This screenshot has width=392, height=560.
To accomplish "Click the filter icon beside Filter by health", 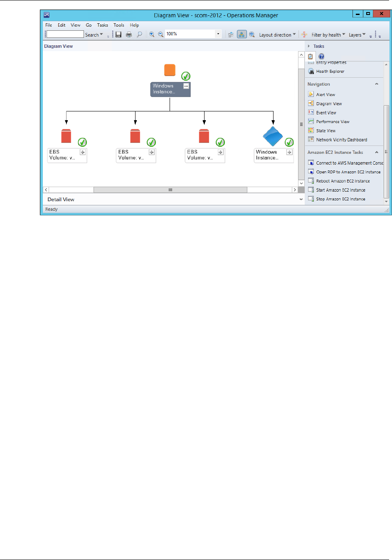I will coord(304,35).
